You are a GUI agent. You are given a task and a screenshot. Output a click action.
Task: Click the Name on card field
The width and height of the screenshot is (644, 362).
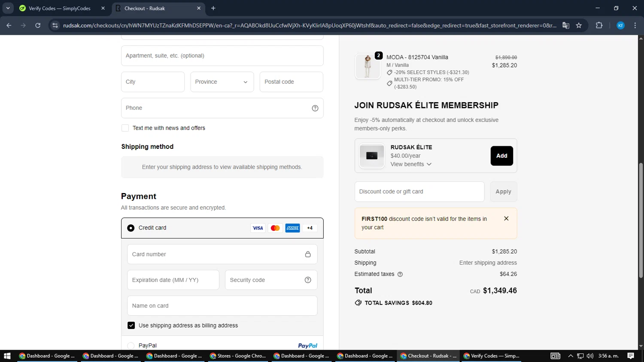222,306
